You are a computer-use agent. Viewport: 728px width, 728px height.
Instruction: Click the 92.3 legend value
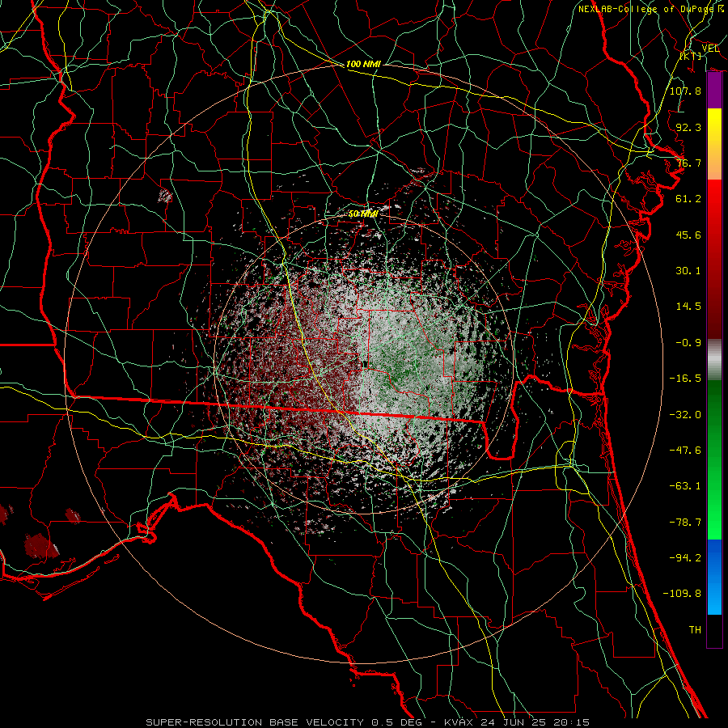click(688, 127)
